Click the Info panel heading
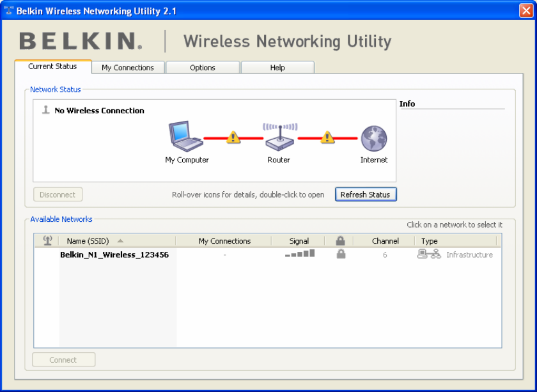The image size is (537, 392). (x=407, y=104)
